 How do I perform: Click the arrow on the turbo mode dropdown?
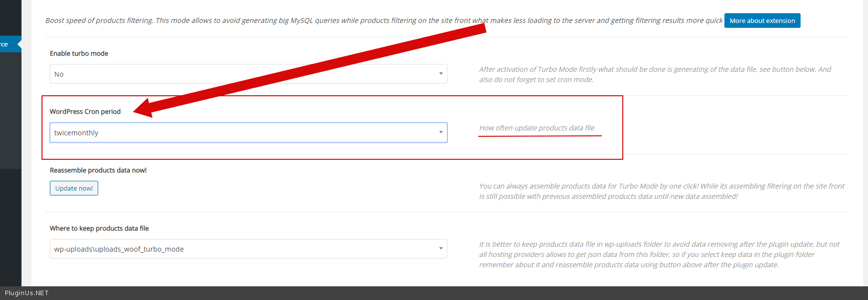pyautogui.click(x=441, y=74)
